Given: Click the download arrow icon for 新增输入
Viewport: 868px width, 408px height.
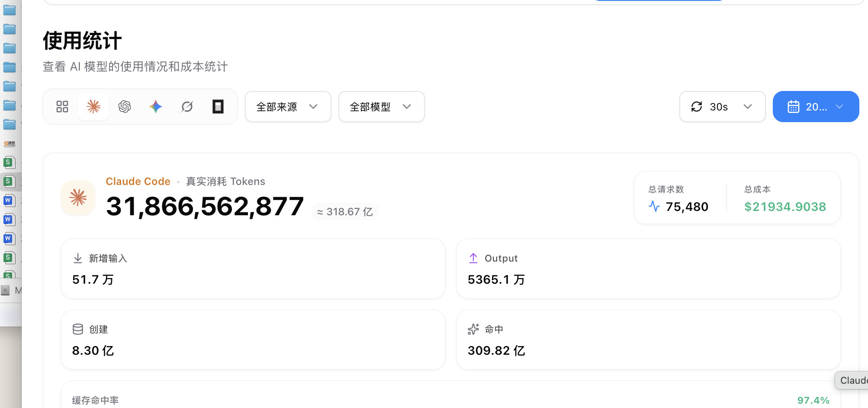Looking at the screenshot, I should click(78, 258).
